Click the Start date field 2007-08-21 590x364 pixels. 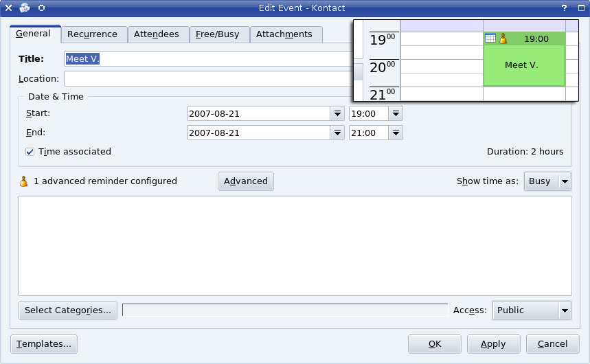tap(258, 113)
